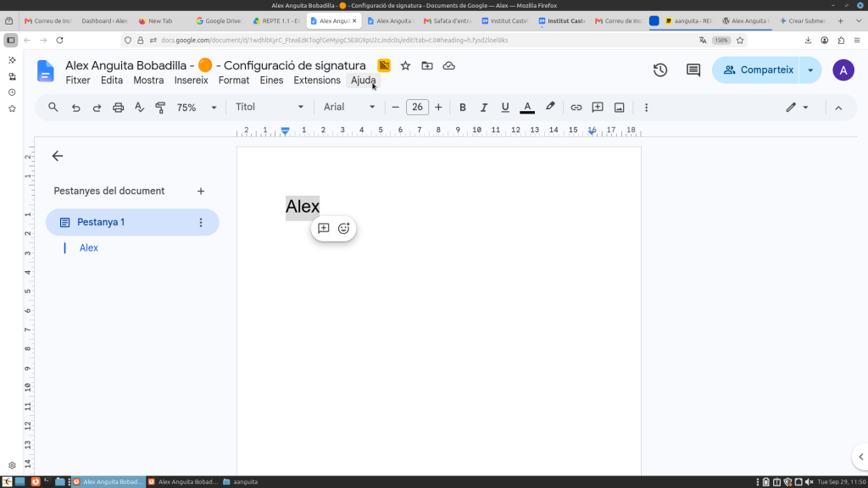868x488 pixels.
Task: Star this document
Action: coord(405,66)
